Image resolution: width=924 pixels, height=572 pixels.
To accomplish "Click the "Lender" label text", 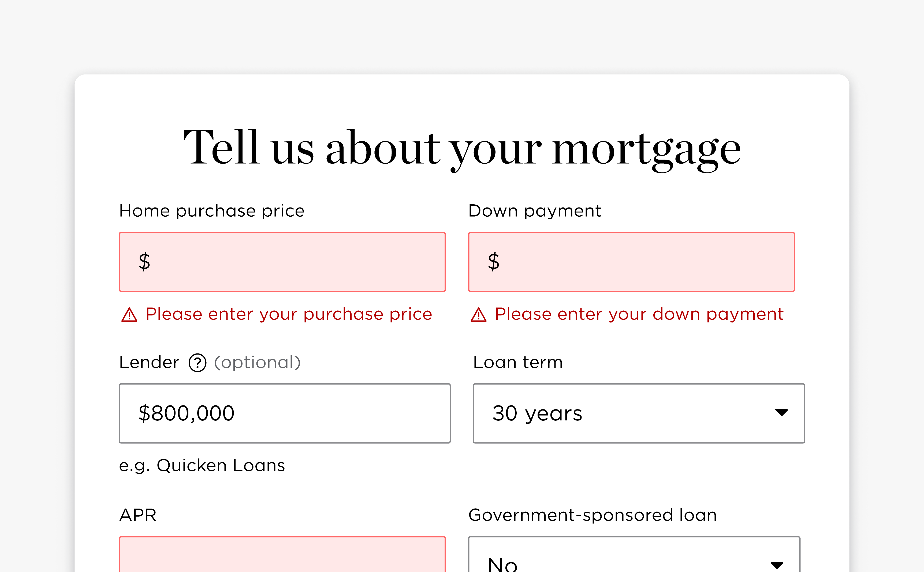I will click(149, 362).
